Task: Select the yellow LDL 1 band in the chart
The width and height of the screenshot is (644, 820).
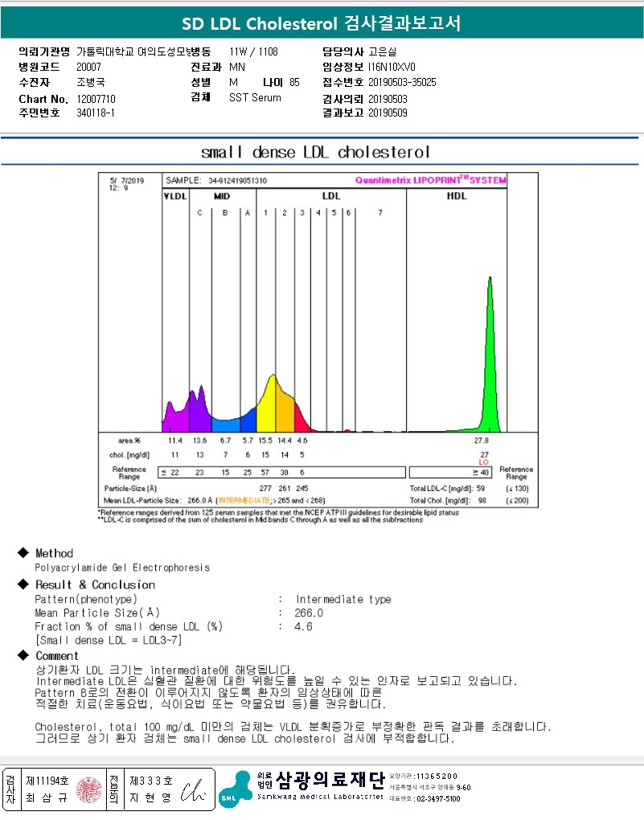Action: coord(267,410)
